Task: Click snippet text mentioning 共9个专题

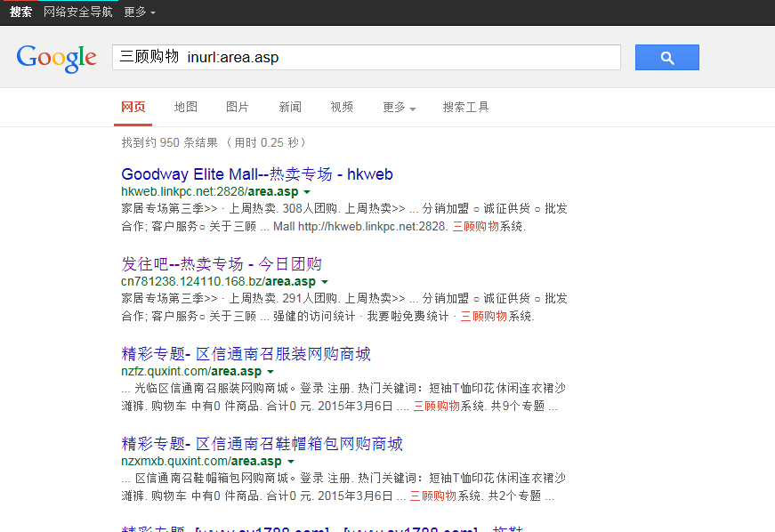Action: (x=344, y=397)
